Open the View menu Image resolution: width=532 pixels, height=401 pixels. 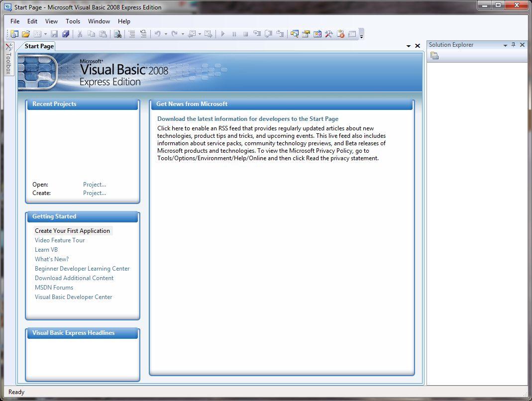(x=51, y=21)
